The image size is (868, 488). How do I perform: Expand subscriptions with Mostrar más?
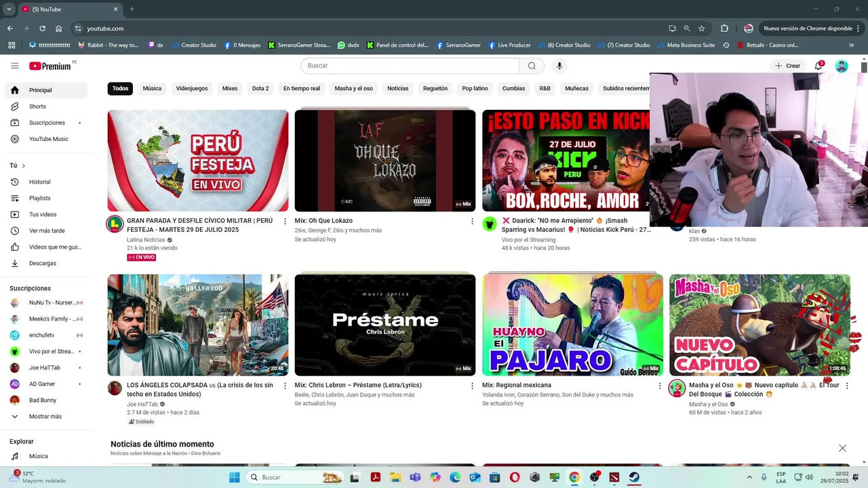click(46, 416)
